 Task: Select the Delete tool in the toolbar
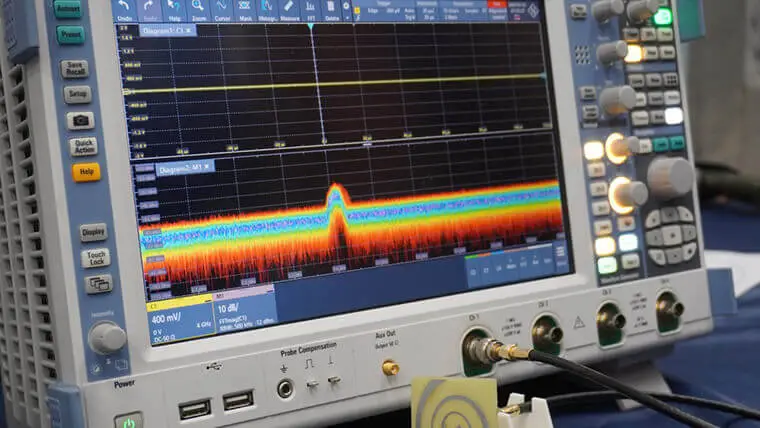click(x=332, y=8)
